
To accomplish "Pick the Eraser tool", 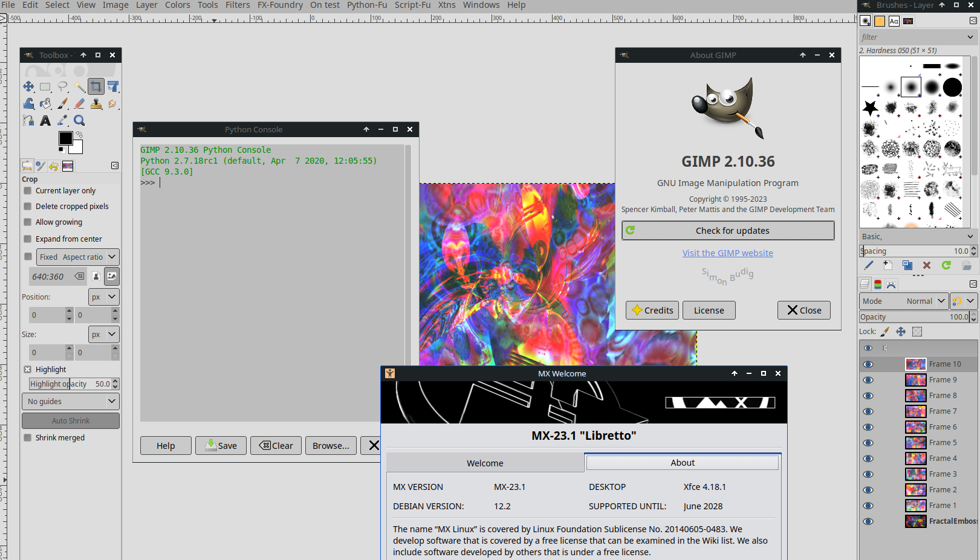I will 79,103.
